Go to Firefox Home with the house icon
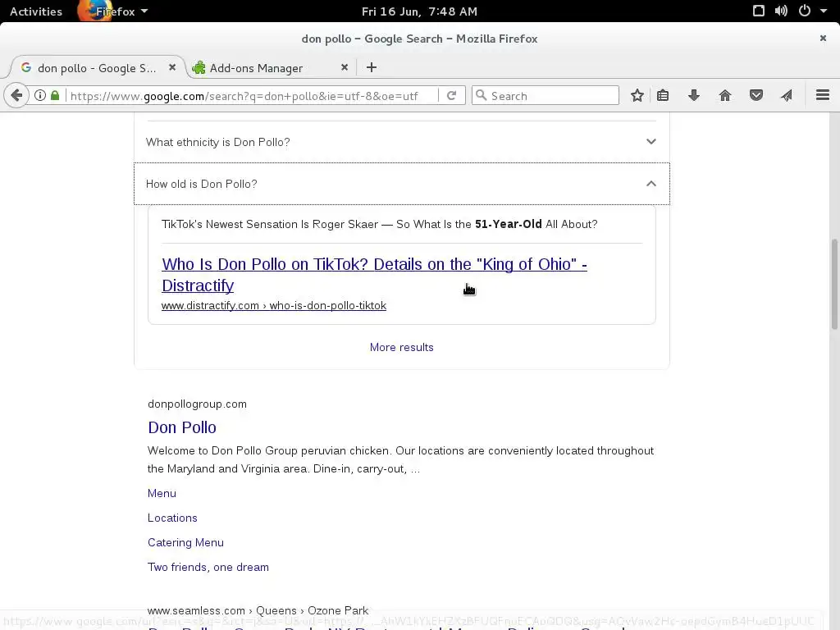The width and height of the screenshot is (840, 630). (x=725, y=95)
